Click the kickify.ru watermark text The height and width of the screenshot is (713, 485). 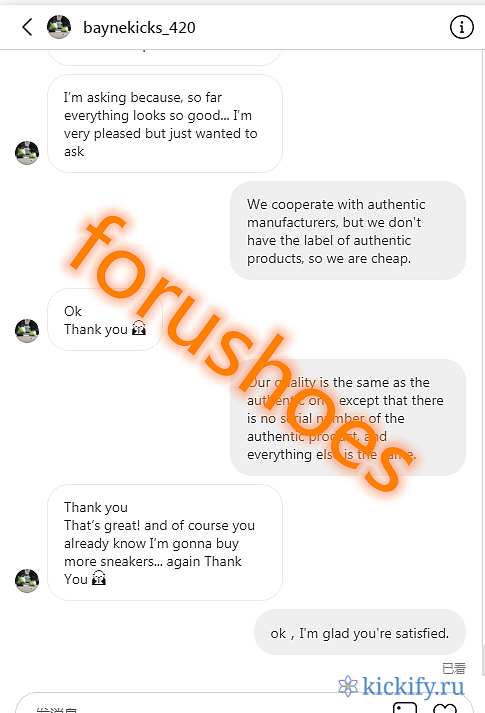click(413, 686)
